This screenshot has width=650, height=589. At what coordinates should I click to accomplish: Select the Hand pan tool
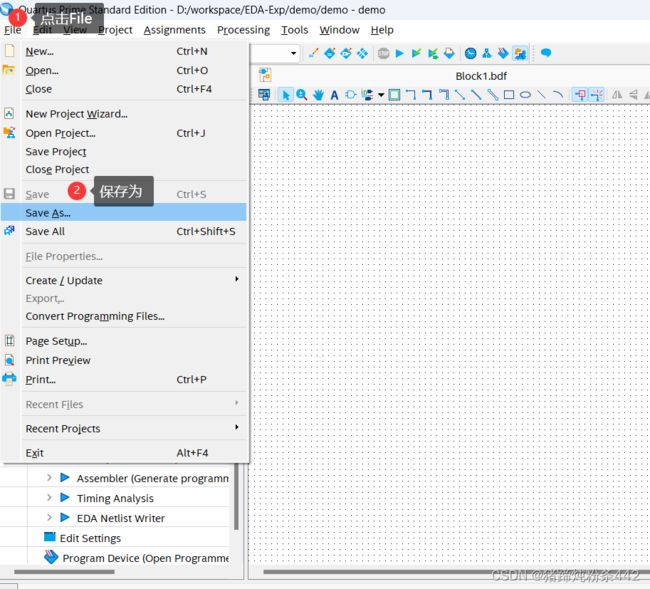pos(318,95)
